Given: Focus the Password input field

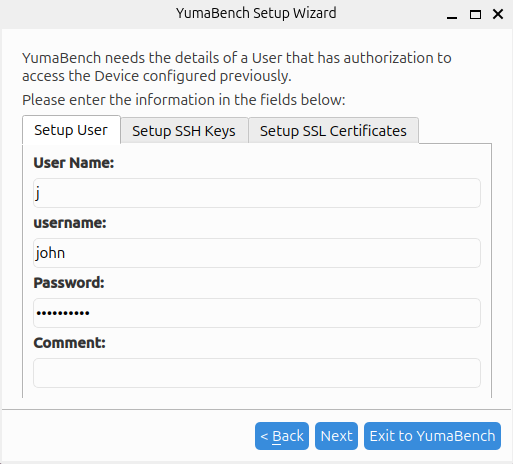Looking at the screenshot, I should click(x=257, y=313).
